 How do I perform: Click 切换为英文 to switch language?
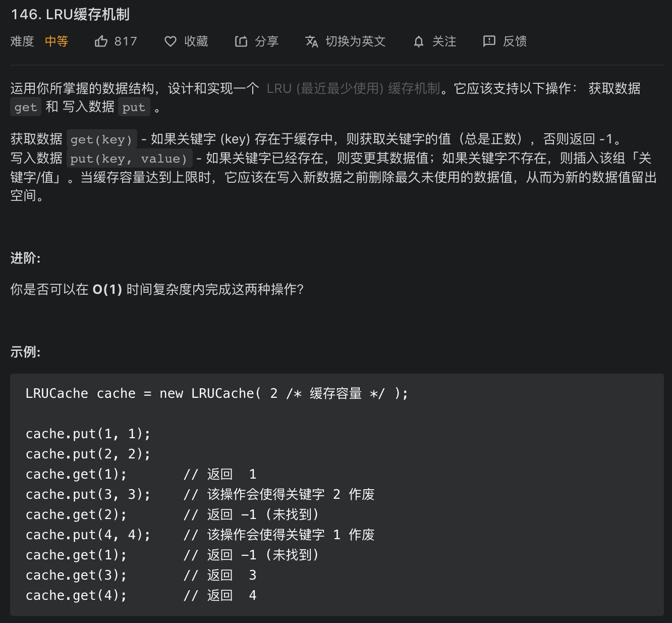(356, 42)
